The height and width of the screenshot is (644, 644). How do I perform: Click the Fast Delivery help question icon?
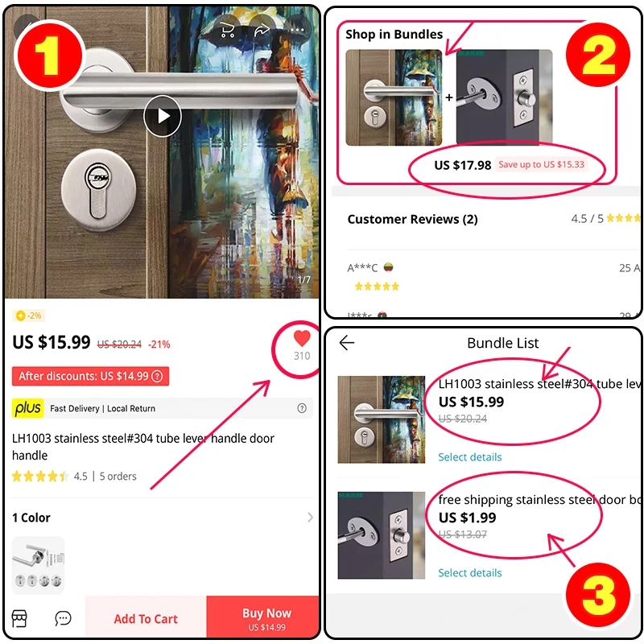[x=302, y=408]
